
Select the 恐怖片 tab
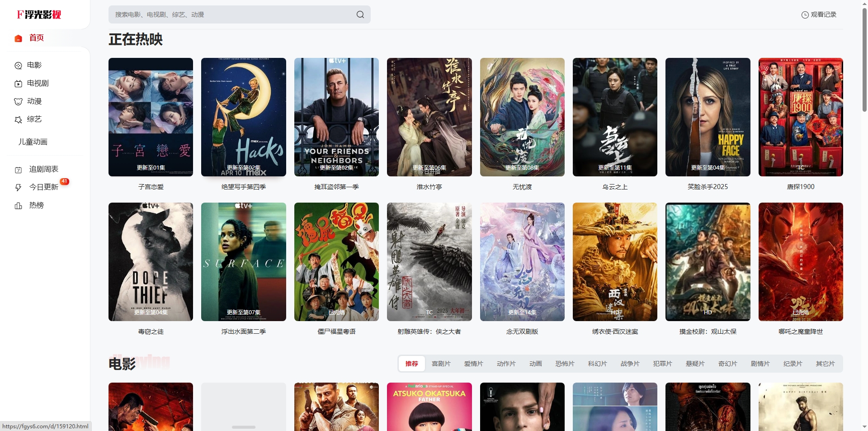(565, 364)
